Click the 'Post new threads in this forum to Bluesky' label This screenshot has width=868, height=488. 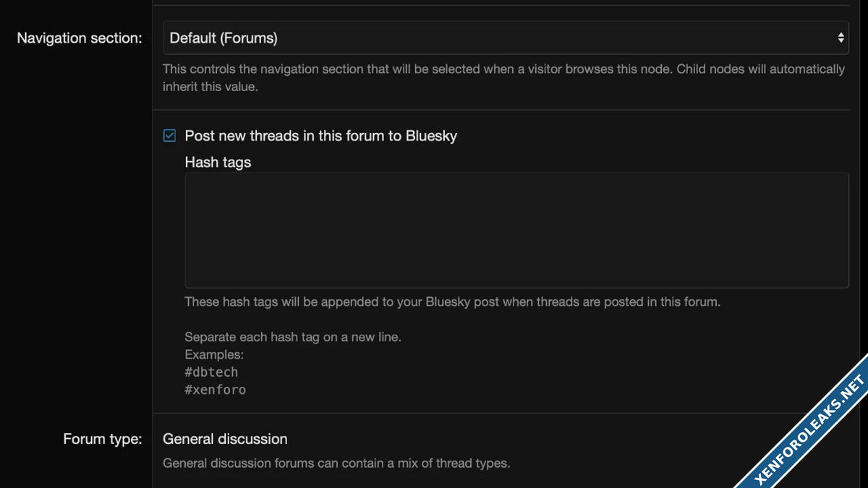tap(320, 136)
